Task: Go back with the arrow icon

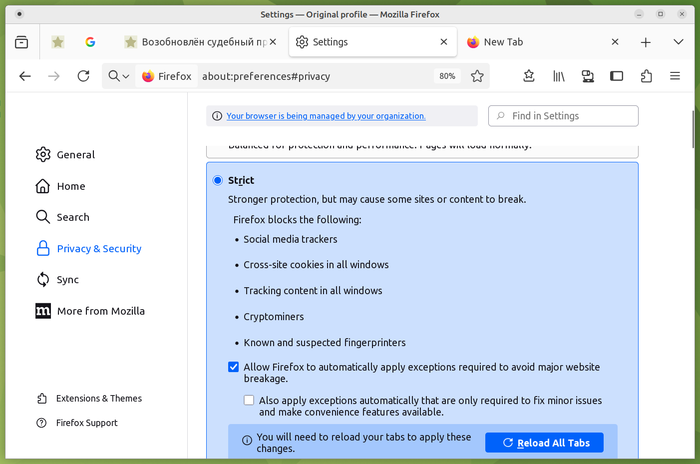Action: coord(25,76)
